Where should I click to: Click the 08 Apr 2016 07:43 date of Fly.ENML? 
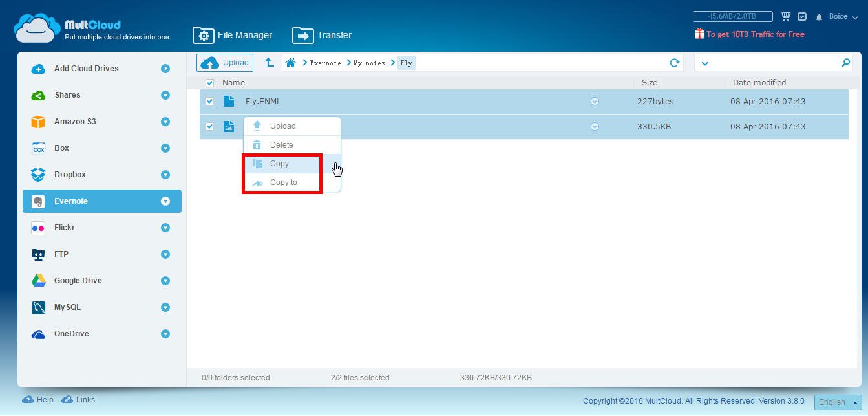pyautogui.click(x=768, y=102)
